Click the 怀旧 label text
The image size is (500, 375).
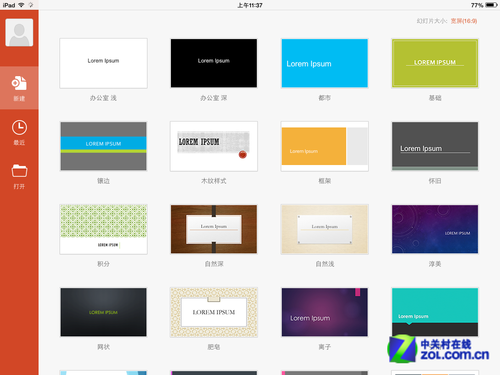point(435,181)
